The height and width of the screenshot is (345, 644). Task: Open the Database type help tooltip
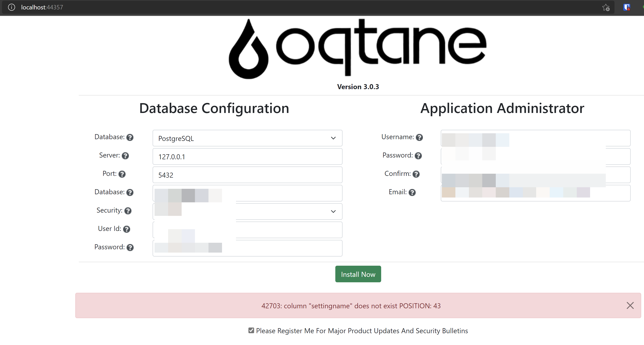click(130, 137)
